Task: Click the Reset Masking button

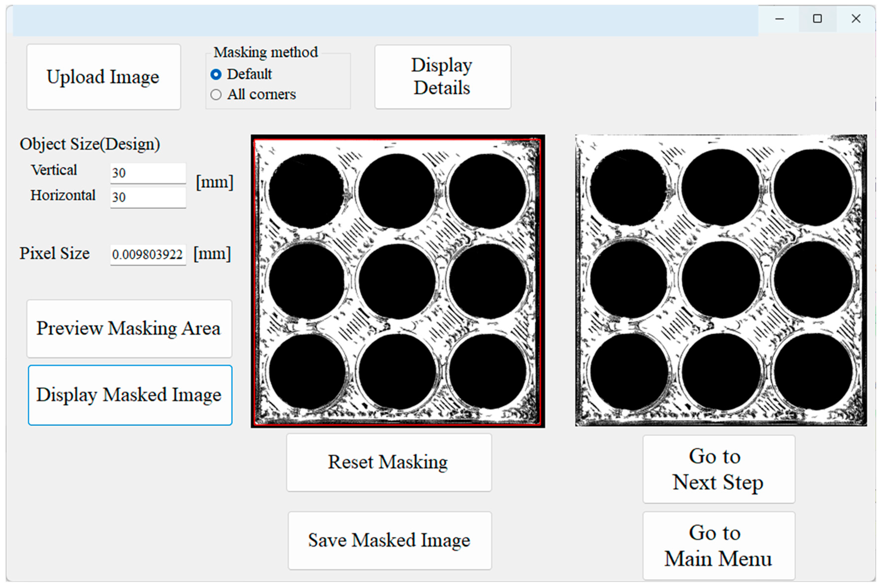Action: (x=388, y=462)
